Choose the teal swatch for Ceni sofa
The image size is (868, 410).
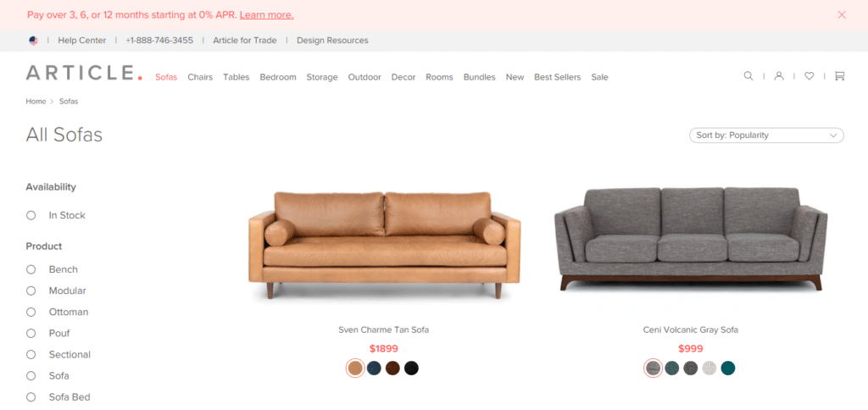728,368
